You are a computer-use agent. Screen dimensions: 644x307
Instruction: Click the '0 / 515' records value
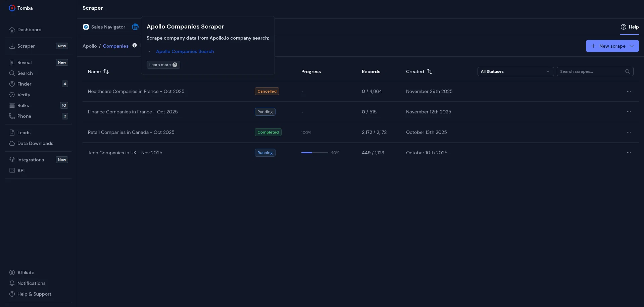pyautogui.click(x=369, y=112)
